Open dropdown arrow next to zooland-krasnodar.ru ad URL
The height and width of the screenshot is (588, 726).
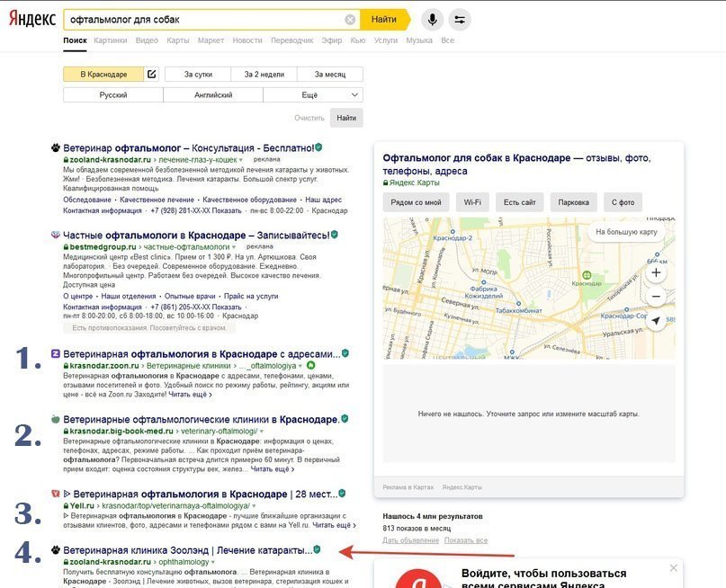click(x=241, y=160)
